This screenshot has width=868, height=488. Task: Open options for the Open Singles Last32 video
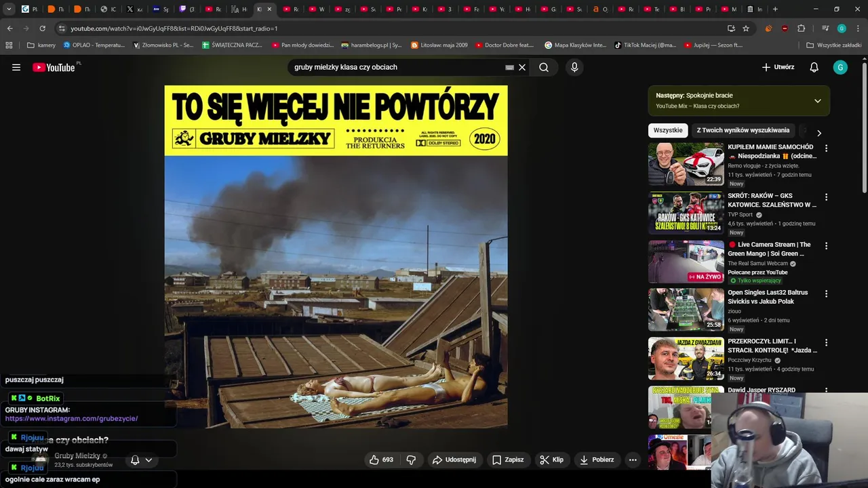coord(826,293)
